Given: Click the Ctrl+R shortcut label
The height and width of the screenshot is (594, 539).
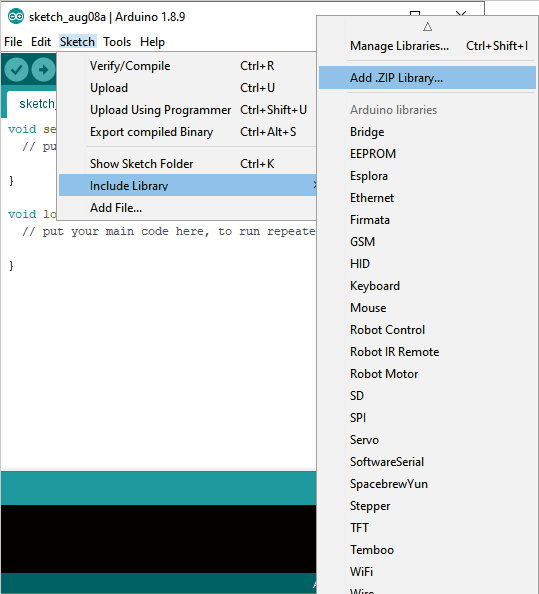Looking at the screenshot, I should (257, 66).
